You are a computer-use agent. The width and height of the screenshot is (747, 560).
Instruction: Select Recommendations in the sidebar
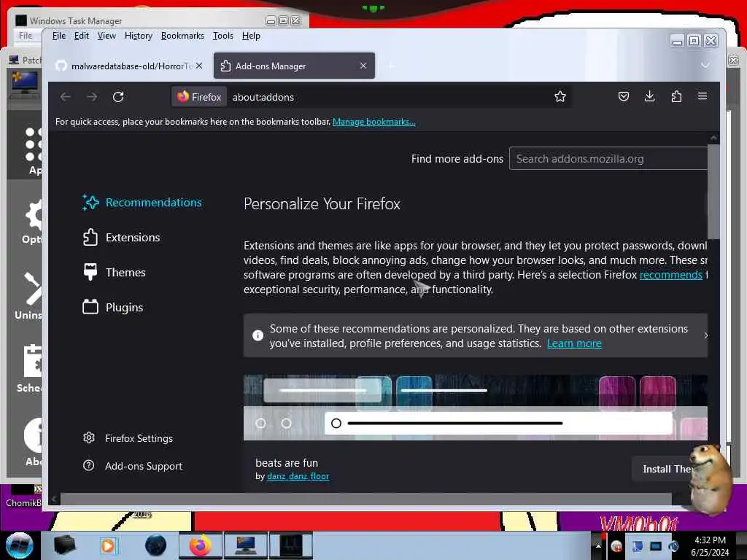tap(142, 203)
